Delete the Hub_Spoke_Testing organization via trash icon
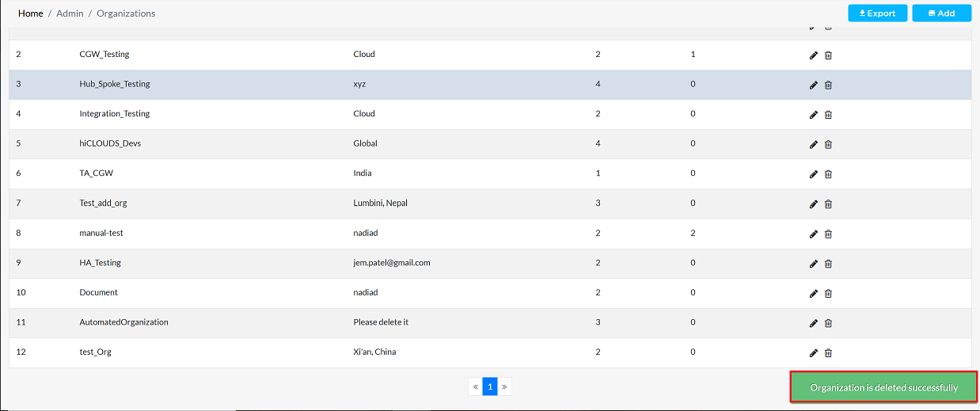The image size is (980, 411). 828,85
